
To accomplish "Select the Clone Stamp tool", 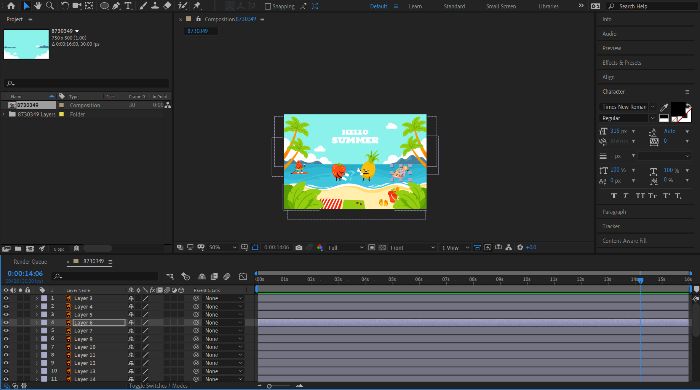I will 155,6.
